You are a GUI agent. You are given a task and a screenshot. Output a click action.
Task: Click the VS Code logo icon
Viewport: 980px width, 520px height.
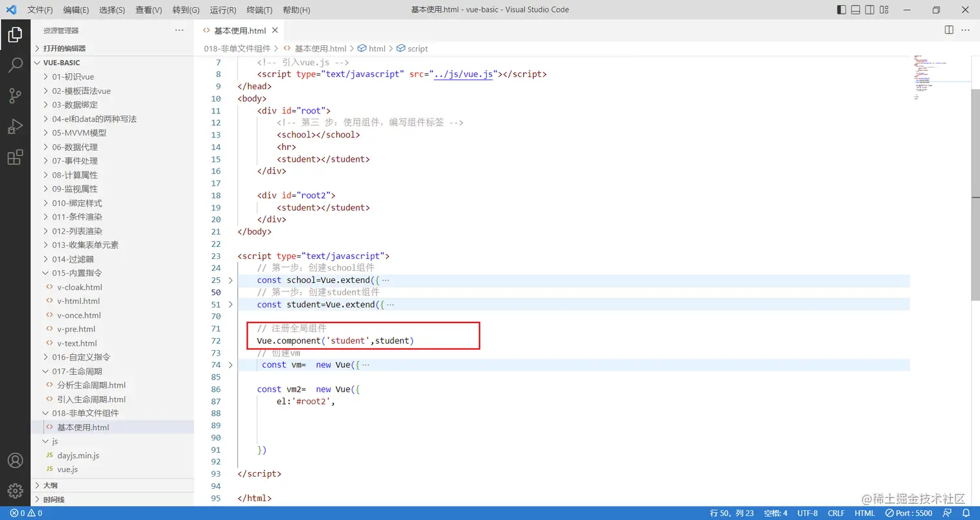point(11,10)
